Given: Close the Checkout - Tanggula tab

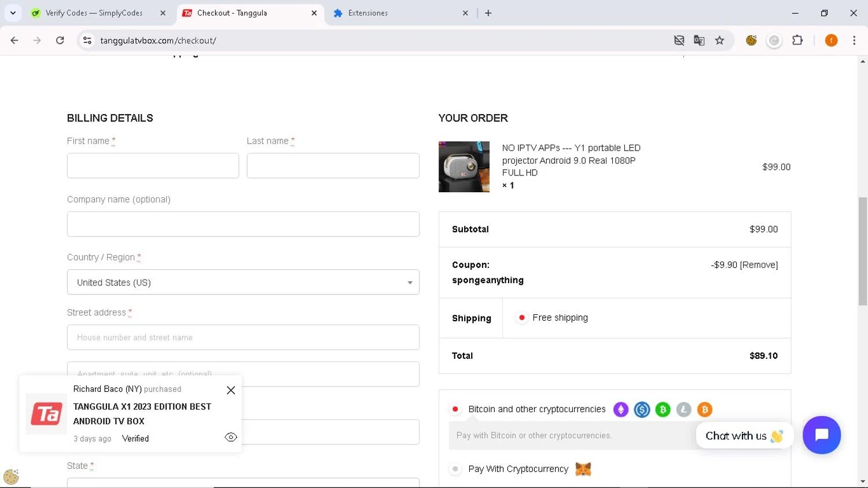Looking at the screenshot, I should point(314,13).
